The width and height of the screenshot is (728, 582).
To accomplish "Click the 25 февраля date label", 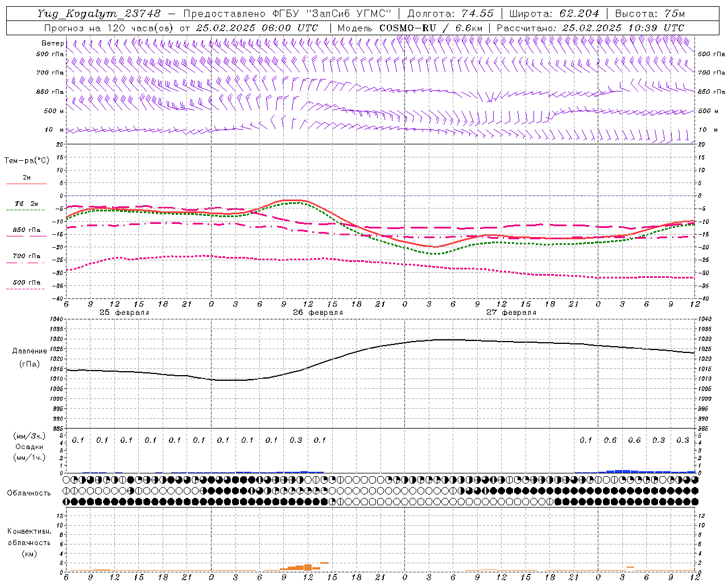I will tap(124, 313).
